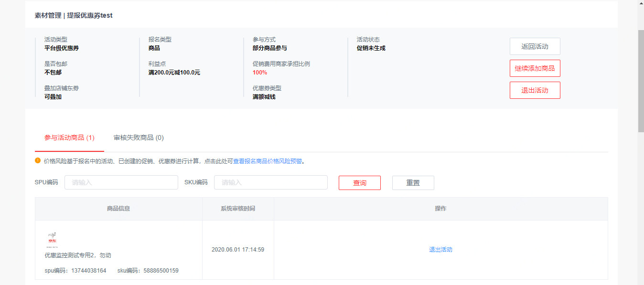The height and width of the screenshot is (285, 644).
Task: Click the orange price risk warning icon
Action: pyautogui.click(x=38, y=161)
